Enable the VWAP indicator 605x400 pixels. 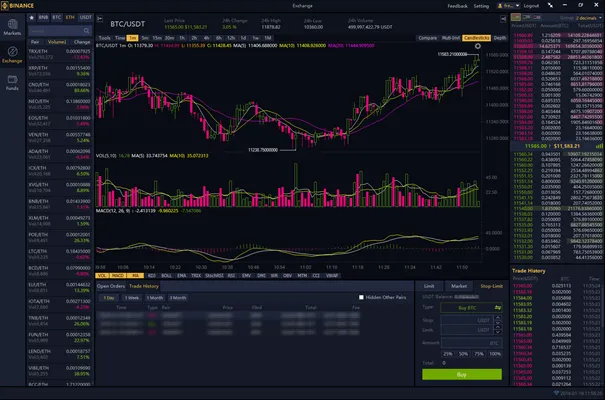pyautogui.click(x=332, y=276)
